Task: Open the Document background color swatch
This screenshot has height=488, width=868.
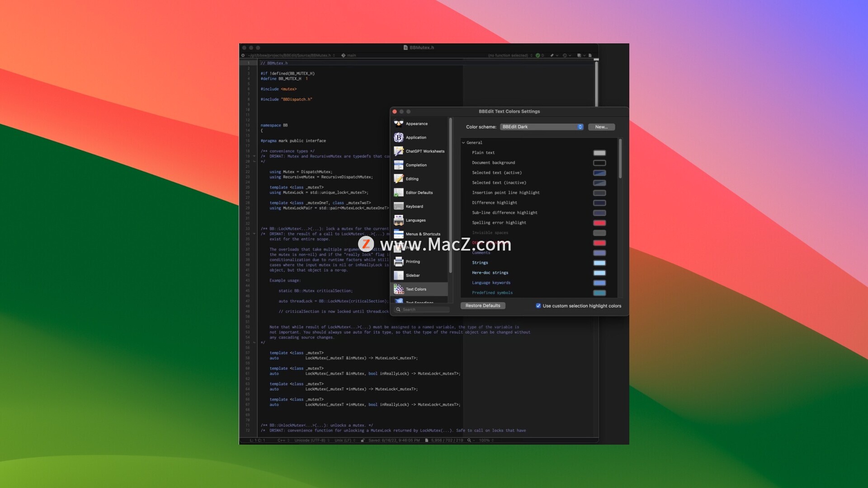Action: pyautogui.click(x=599, y=163)
